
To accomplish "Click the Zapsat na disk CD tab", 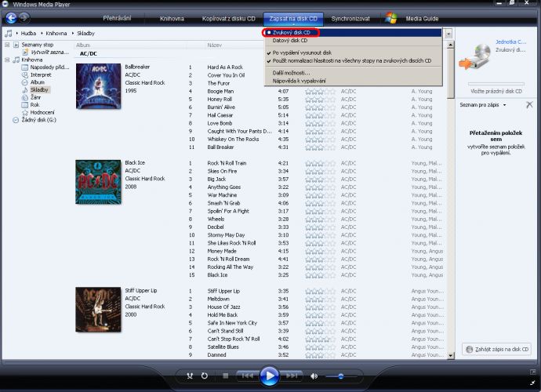I will pos(293,19).
